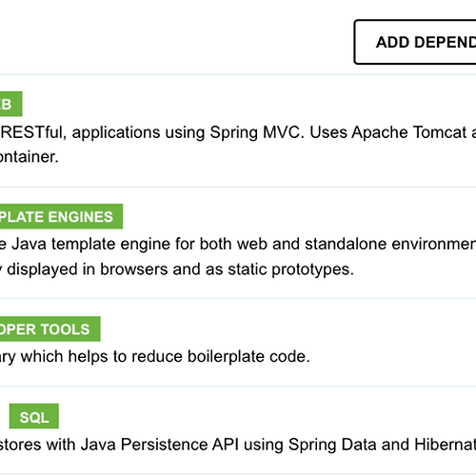Viewport: 476px width, 476px height.
Task: Click the Spring MVC RESTful applications description line
Action: click(x=238, y=132)
